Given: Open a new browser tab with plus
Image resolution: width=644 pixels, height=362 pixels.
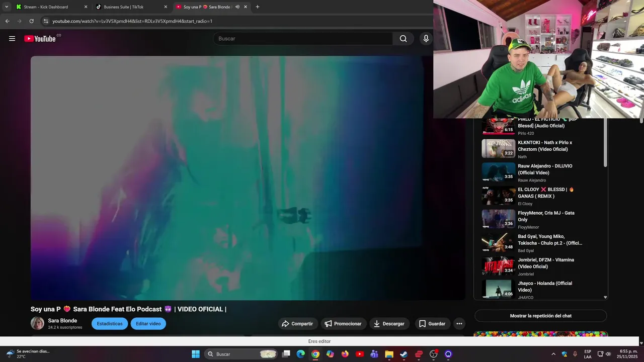Looking at the screenshot, I should click(x=258, y=7).
